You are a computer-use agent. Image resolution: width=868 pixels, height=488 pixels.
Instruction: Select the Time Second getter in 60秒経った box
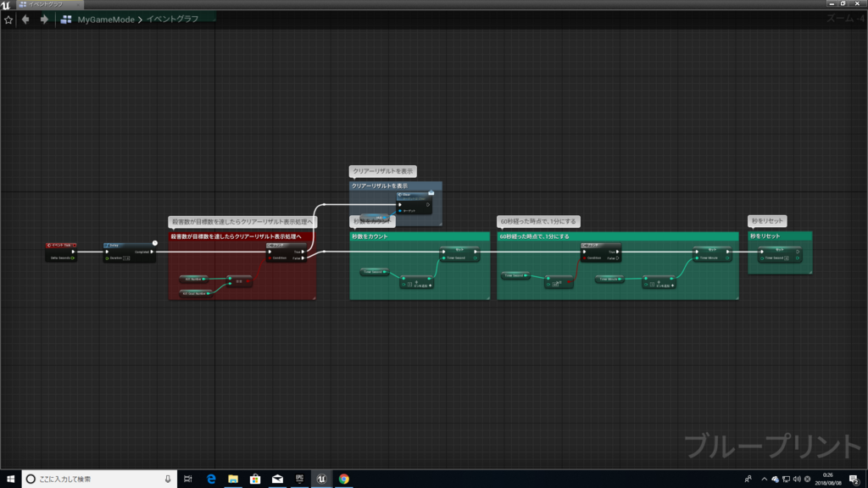(x=515, y=275)
